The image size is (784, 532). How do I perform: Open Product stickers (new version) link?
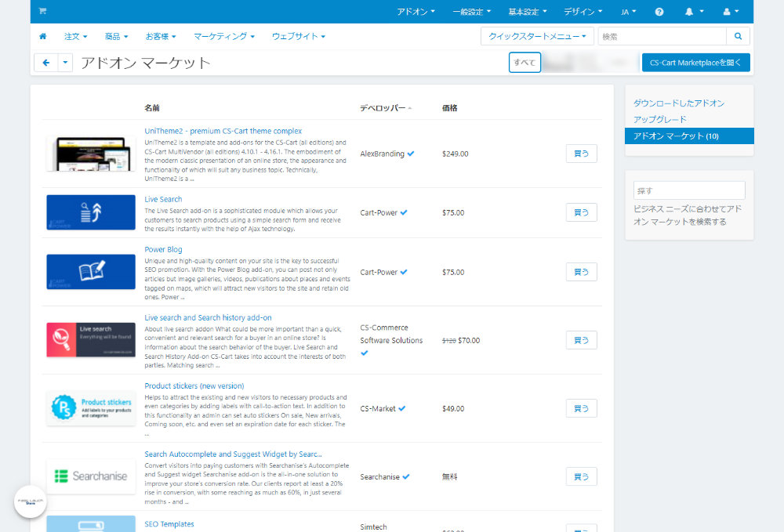pos(194,385)
